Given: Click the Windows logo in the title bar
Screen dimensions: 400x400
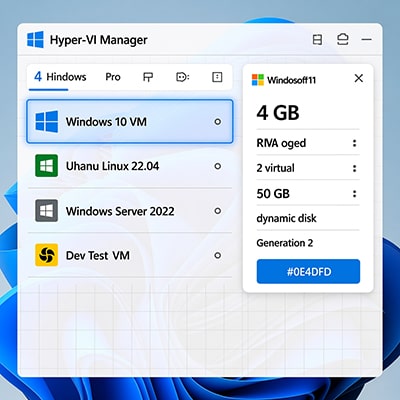Looking at the screenshot, I should [35, 40].
